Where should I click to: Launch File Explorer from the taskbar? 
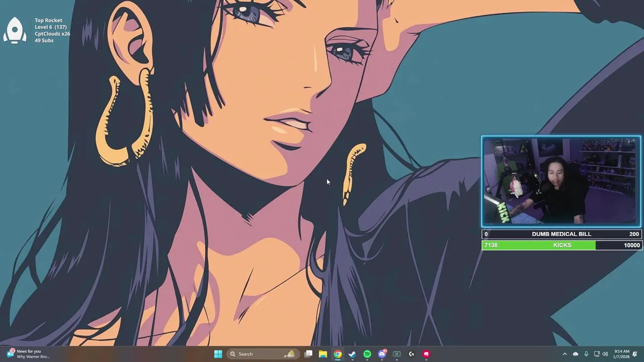coord(323,354)
